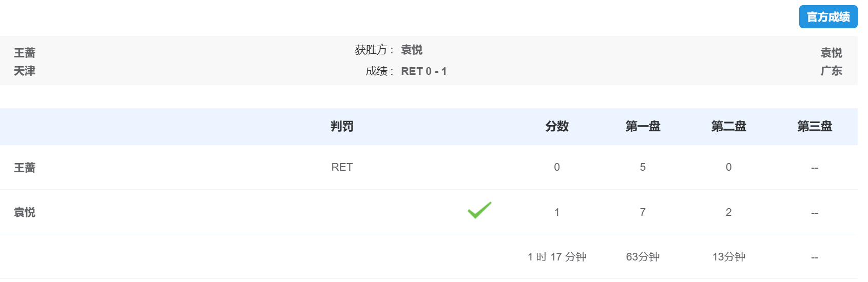Click player name 袁悦 at top right
The image size is (868, 282).
pos(831,53)
